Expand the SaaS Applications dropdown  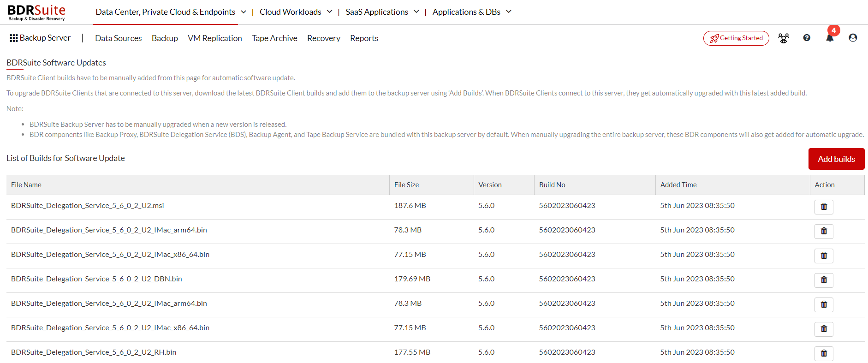pos(416,12)
